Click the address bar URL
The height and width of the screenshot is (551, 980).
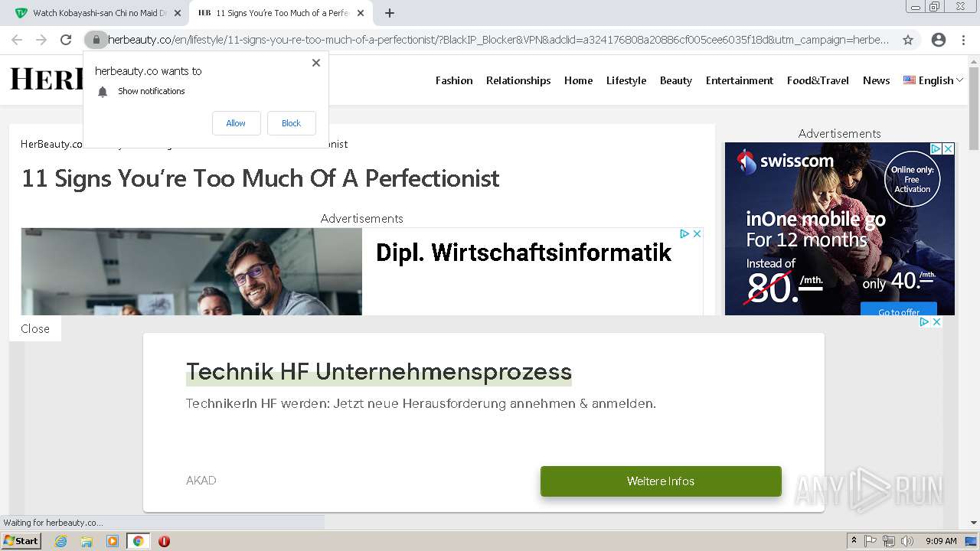coord(498,40)
